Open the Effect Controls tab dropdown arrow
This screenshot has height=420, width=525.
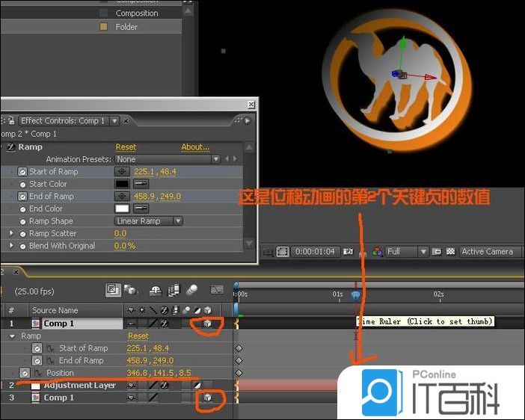click(x=114, y=120)
